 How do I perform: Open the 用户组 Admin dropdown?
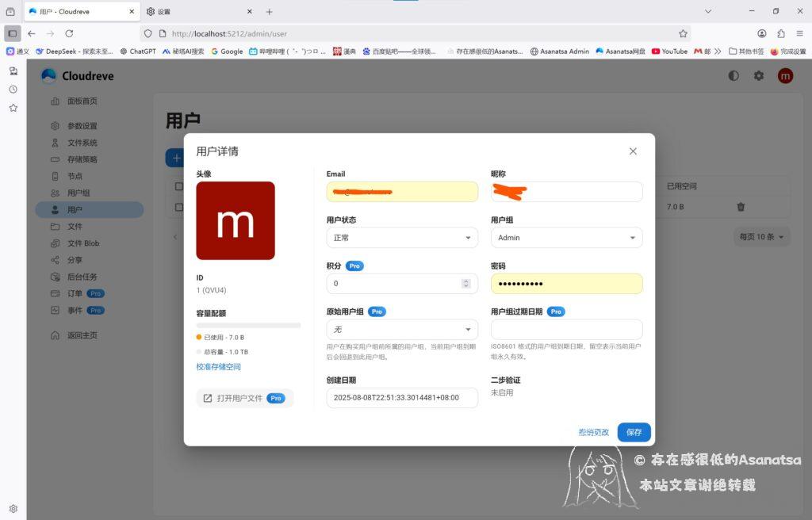566,238
